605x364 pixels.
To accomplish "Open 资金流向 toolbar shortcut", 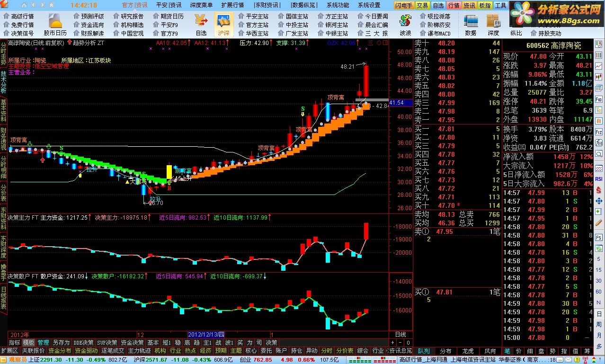I will 88,25.
